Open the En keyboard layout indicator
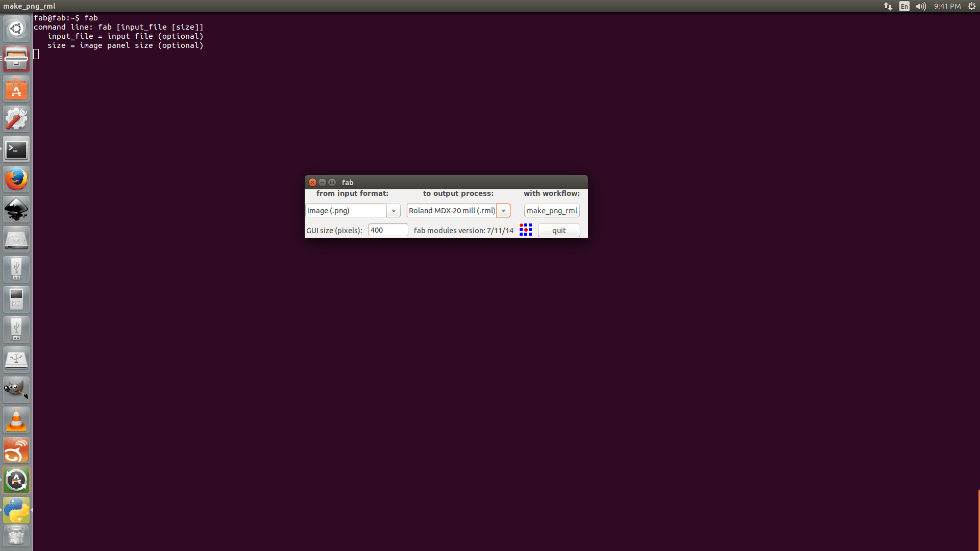Viewport: 980px width, 551px height. tap(904, 6)
